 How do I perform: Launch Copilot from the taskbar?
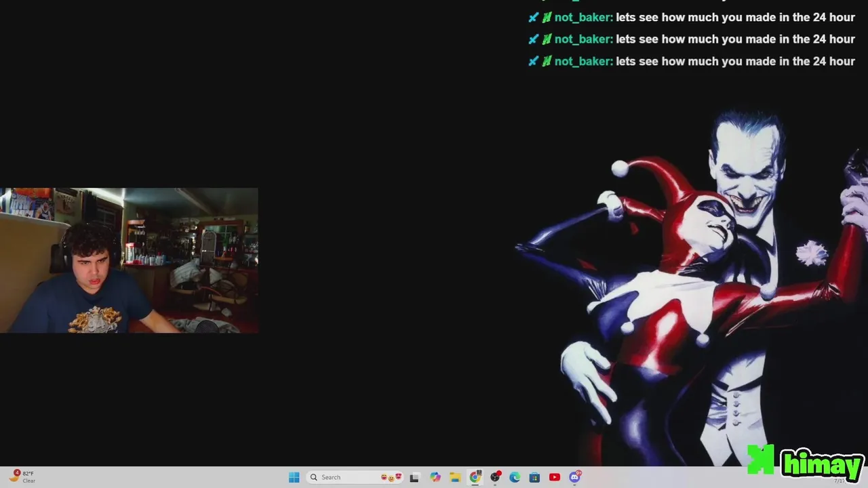point(435,477)
